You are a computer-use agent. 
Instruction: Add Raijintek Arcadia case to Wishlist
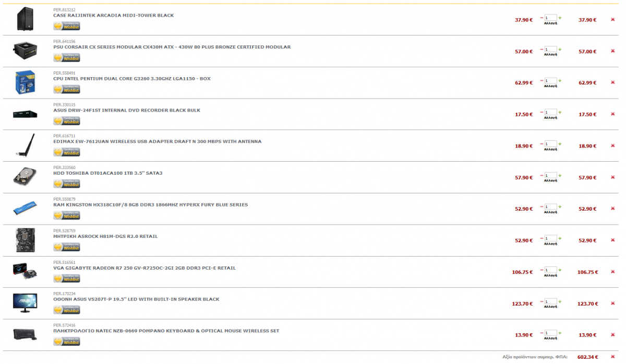tap(67, 26)
